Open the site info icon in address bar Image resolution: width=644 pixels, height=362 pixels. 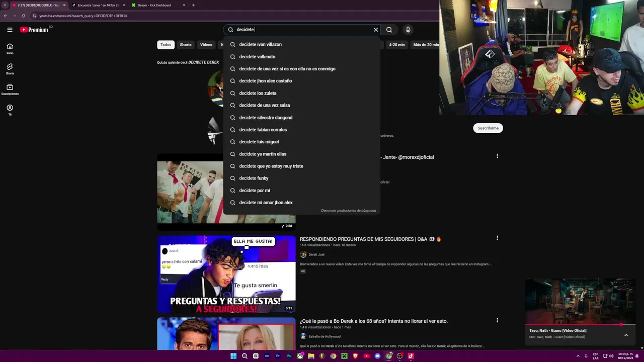[34, 16]
